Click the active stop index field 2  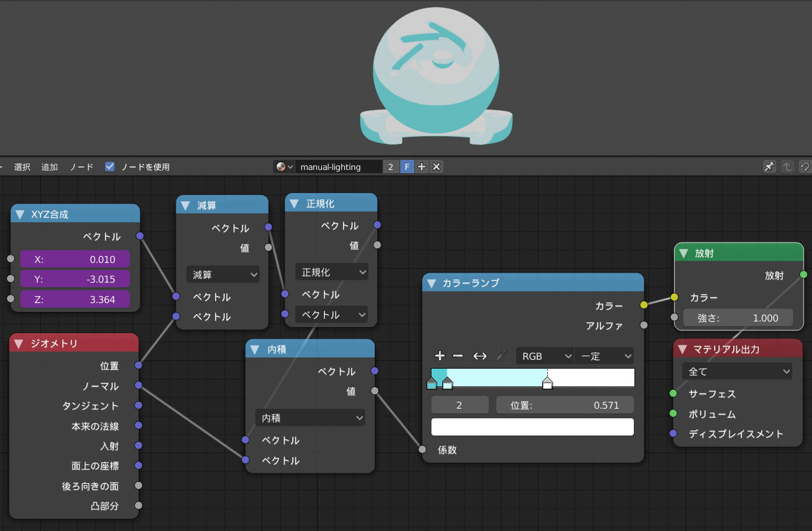pos(460,405)
